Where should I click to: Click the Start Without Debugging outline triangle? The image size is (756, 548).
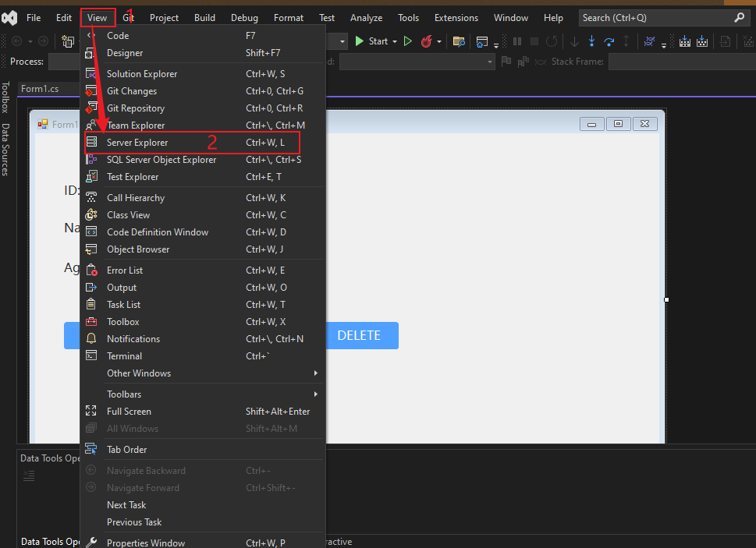408,41
